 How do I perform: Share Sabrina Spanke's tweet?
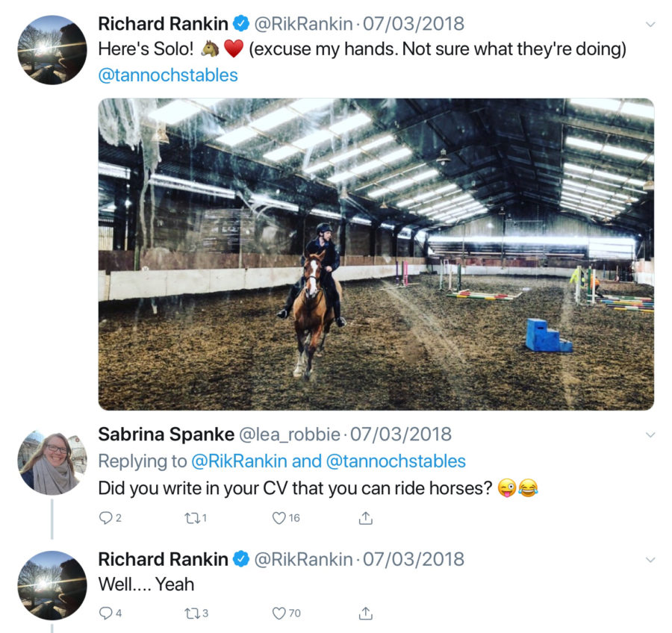pos(366,517)
